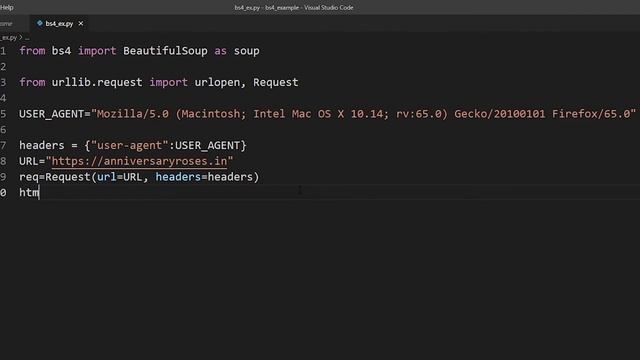Click the 'as' keyword on line 1
The width and height of the screenshot is (640, 360).
point(220,51)
